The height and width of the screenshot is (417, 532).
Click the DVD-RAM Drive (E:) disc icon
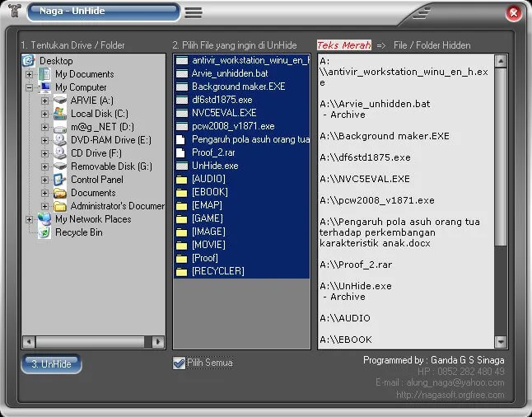[60, 140]
